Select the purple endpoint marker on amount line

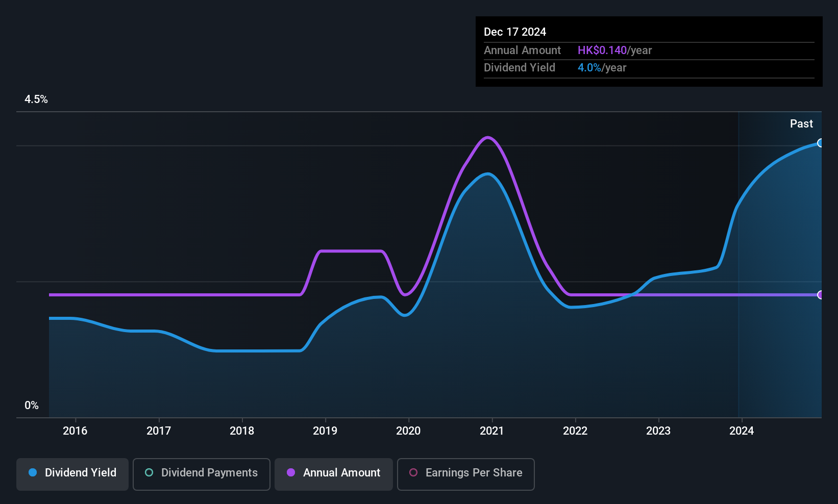tap(820, 295)
